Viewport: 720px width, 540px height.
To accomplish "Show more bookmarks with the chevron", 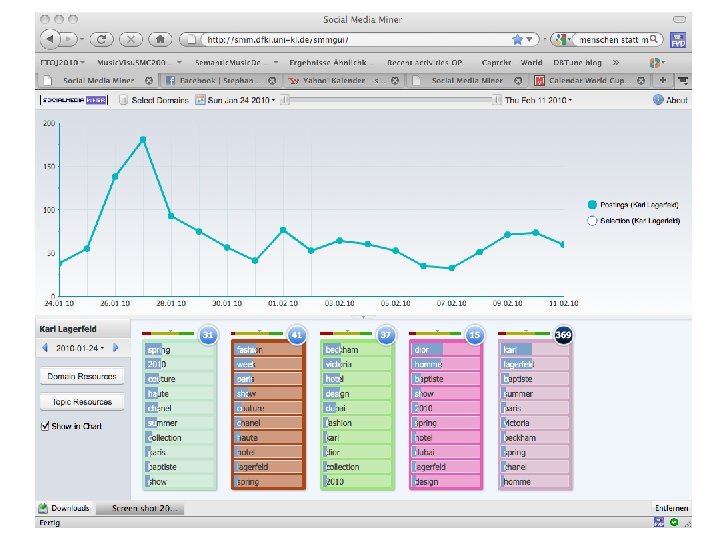I will pyautogui.click(x=616, y=62).
